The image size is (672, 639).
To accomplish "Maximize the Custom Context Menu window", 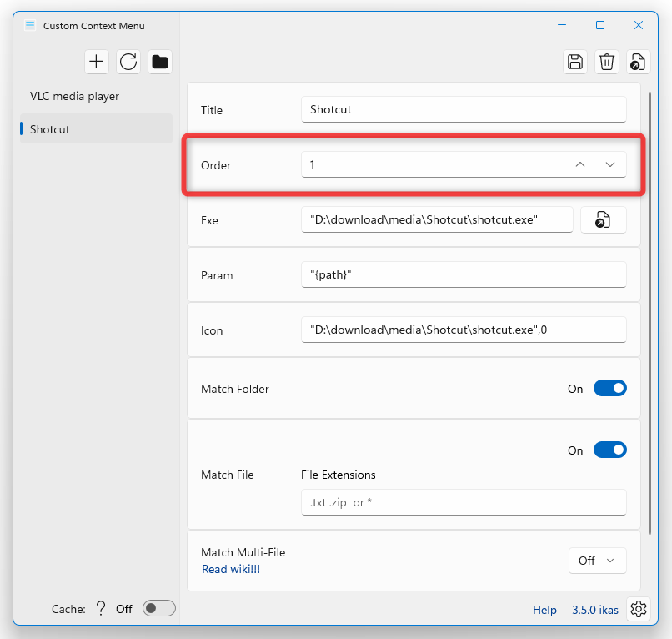I will tap(600, 25).
